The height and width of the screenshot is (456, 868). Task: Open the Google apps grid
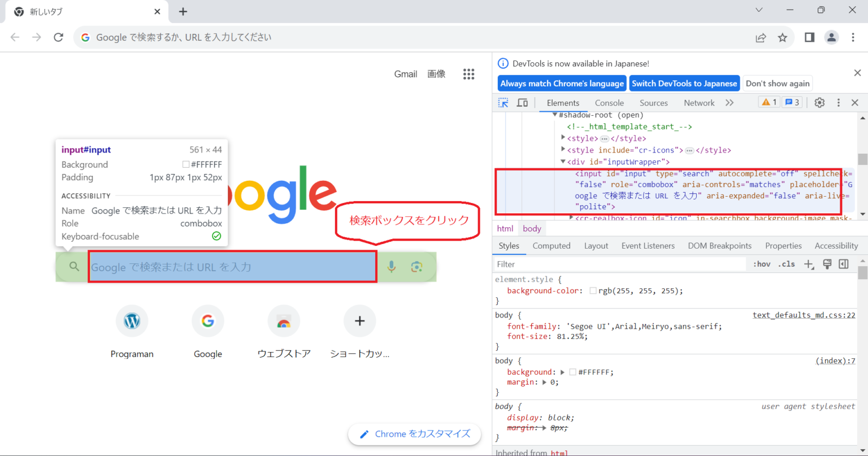point(468,74)
